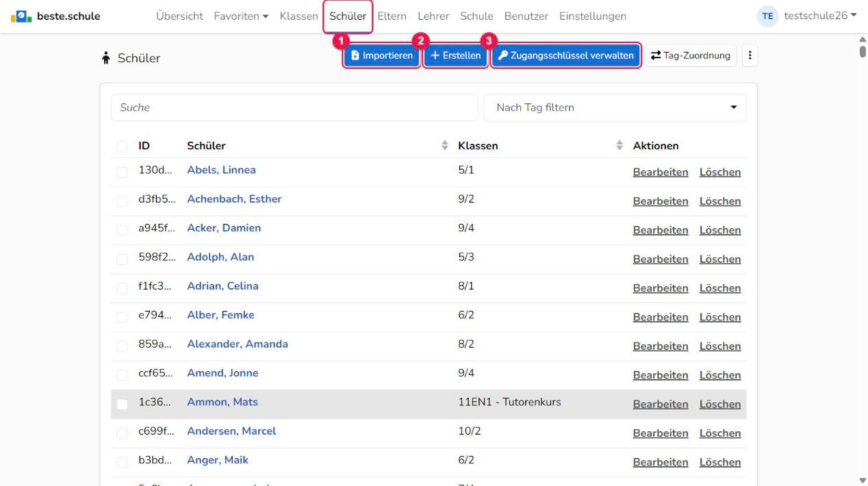Open 'Zugangsschlüssel verwalten'
This screenshot has height=486, width=868.
coord(565,56)
